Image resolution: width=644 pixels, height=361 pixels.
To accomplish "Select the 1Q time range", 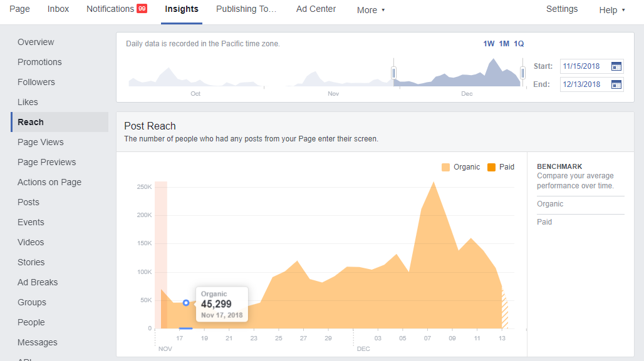I will [519, 44].
